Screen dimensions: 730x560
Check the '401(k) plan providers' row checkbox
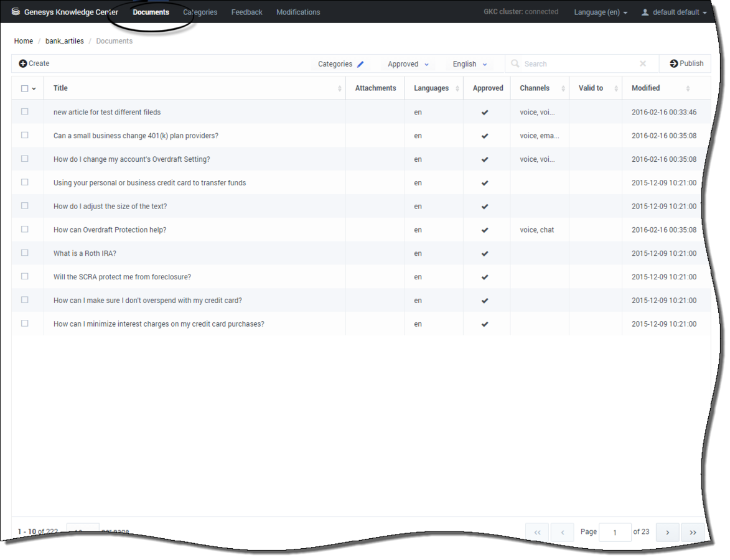25,135
